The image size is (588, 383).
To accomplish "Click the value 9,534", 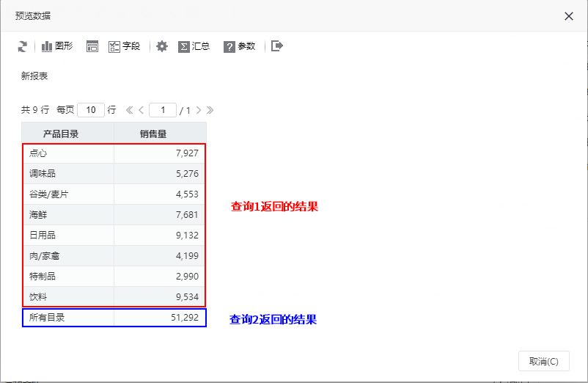I will pos(187,297).
